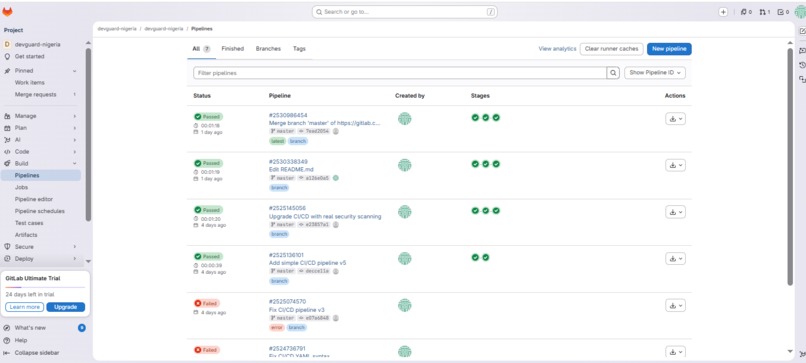Click Clear runner caches button
Viewport: 806px width, 363px height.
coord(612,49)
